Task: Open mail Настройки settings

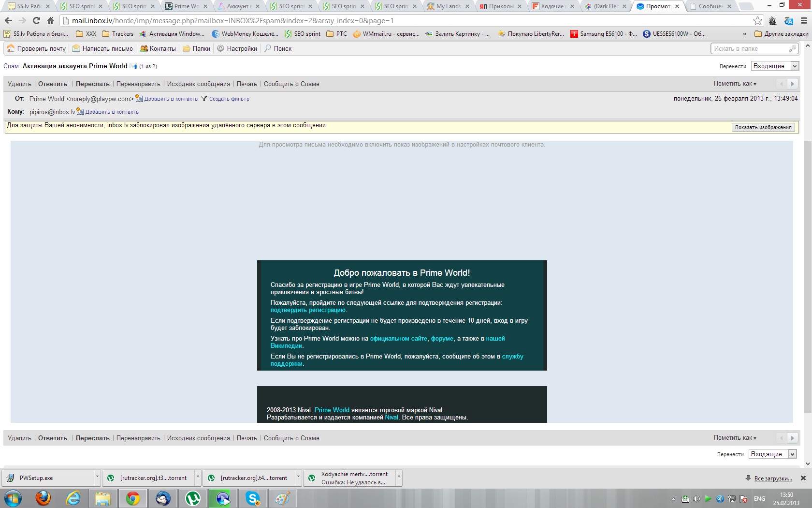Action: [237, 48]
